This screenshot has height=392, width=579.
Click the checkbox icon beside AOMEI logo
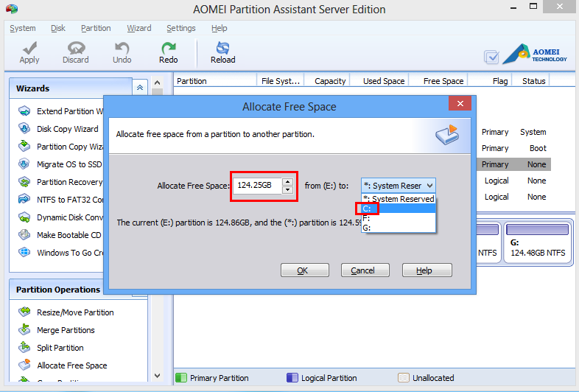coord(491,57)
